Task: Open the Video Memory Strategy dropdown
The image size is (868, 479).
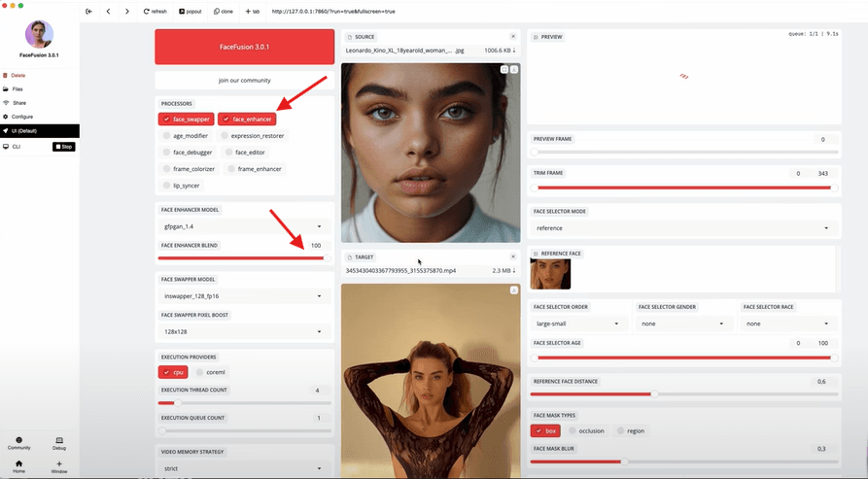Action: (x=244, y=468)
